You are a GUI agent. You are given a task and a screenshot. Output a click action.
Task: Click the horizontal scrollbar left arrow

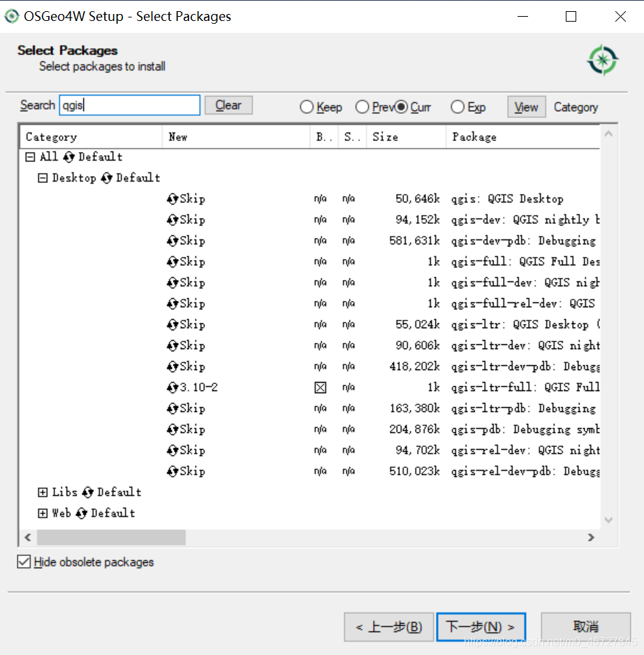point(28,538)
